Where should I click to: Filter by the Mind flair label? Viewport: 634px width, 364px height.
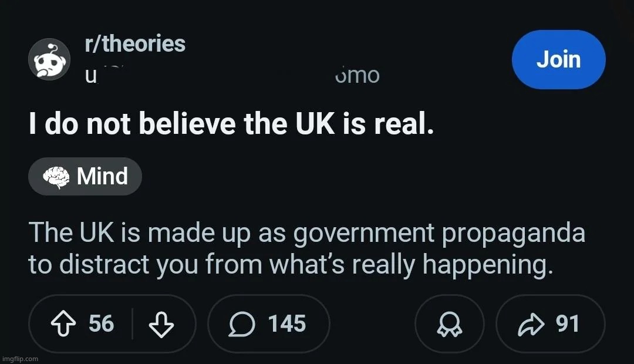[x=102, y=177]
